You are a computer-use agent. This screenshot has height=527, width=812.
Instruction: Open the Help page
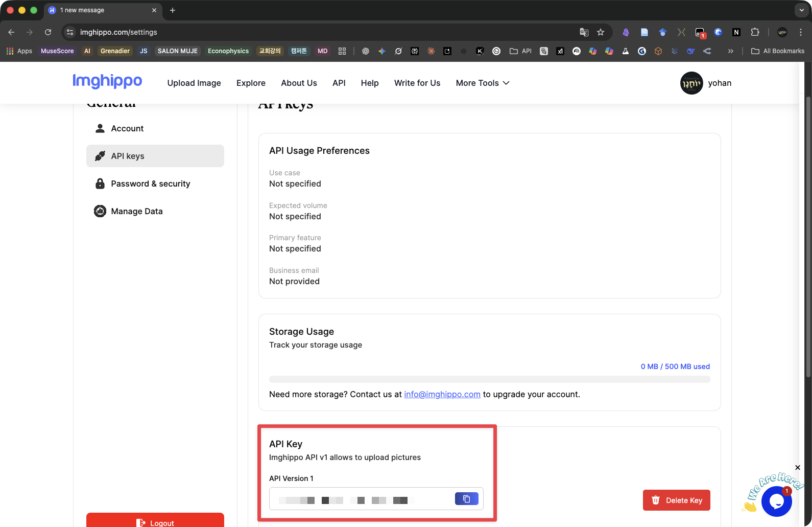(x=370, y=83)
